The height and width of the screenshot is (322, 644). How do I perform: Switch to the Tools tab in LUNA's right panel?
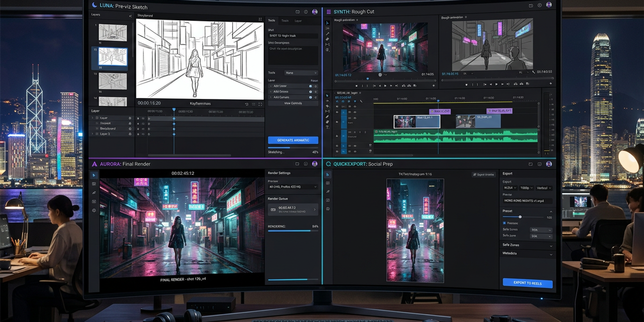271,21
